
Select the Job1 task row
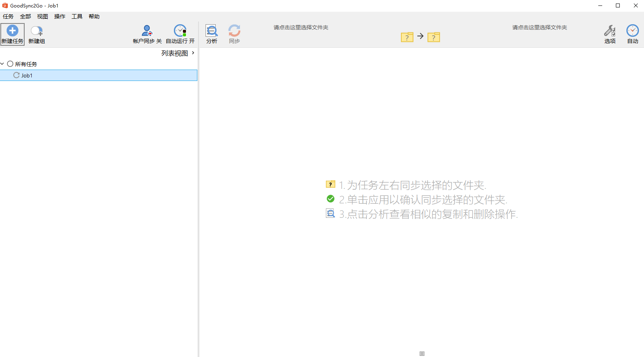pos(98,75)
